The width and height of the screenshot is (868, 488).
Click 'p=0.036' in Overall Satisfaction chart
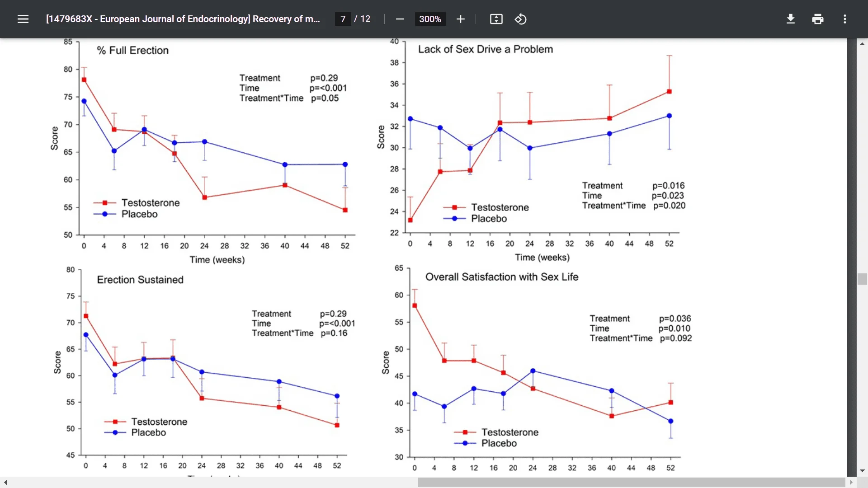tap(675, 319)
